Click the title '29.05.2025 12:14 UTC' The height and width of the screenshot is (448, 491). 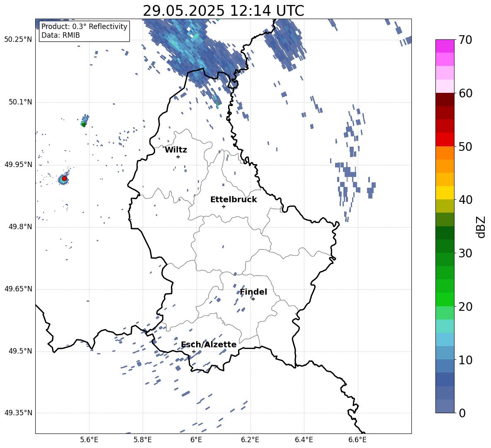click(223, 11)
